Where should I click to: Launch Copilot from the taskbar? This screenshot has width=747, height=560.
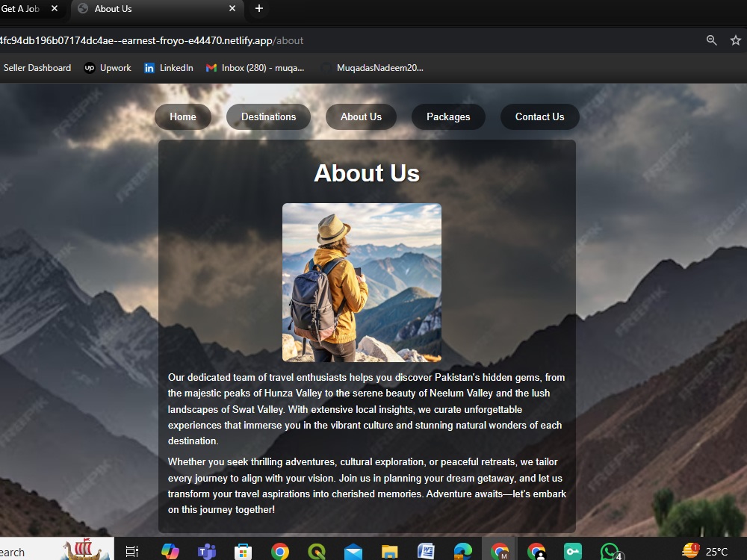click(x=170, y=552)
